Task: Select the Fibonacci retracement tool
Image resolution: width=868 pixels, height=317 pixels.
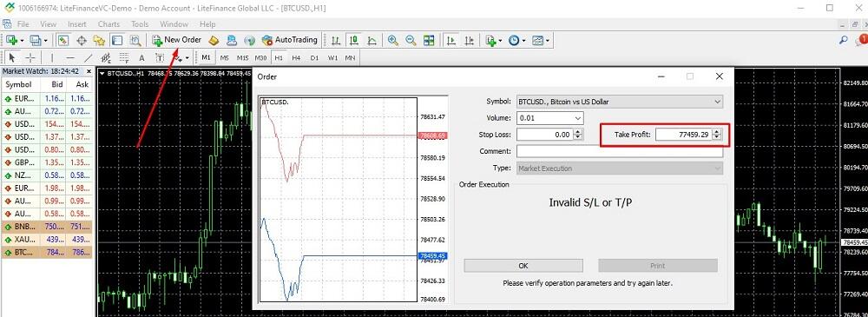Action: pyautogui.click(x=124, y=57)
